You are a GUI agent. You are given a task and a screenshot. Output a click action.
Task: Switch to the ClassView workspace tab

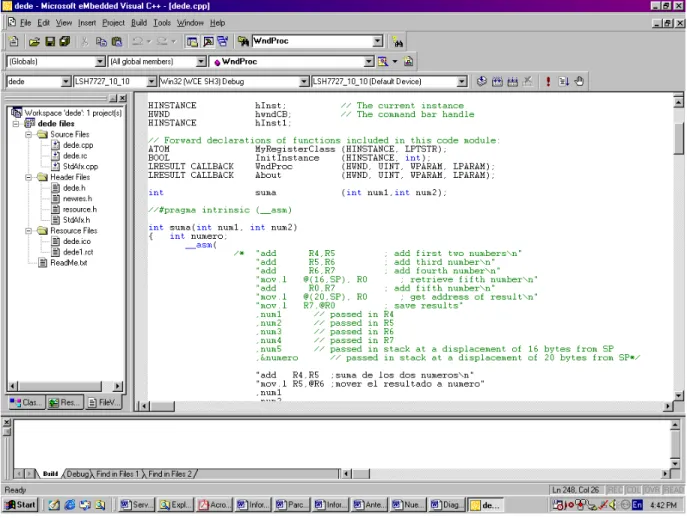(x=26, y=402)
